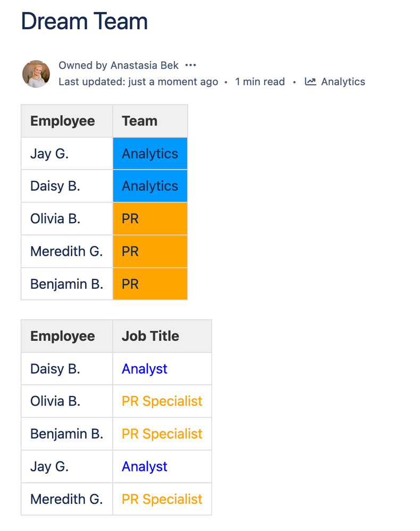Click the Last updated timestamp text
420x531 pixels.
(x=138, y=82)
